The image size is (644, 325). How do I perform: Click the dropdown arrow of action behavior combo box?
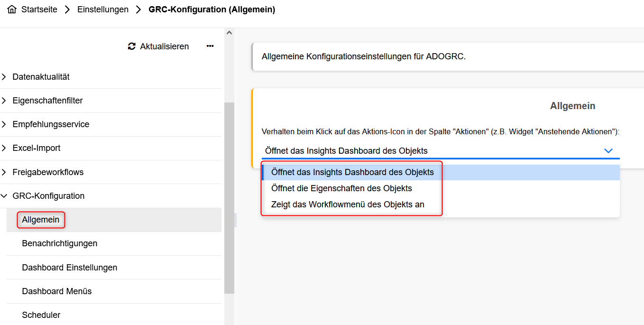click(x=608, y=151)
